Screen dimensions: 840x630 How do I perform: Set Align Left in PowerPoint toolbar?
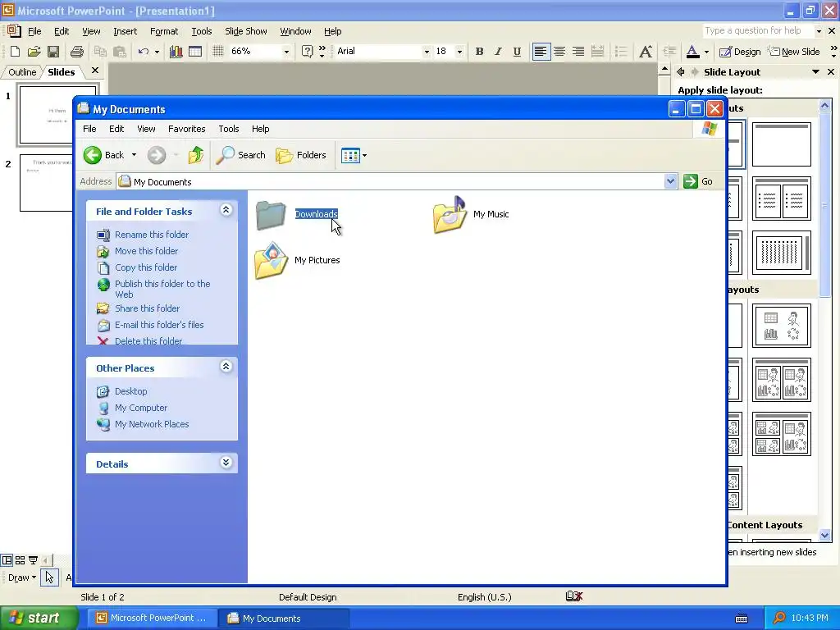(541, 52)
